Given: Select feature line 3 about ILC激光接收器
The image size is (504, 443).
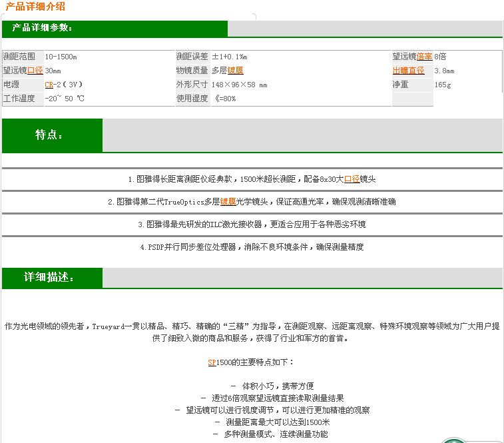Looking at the screenshot, I should (x=252, y=224).
